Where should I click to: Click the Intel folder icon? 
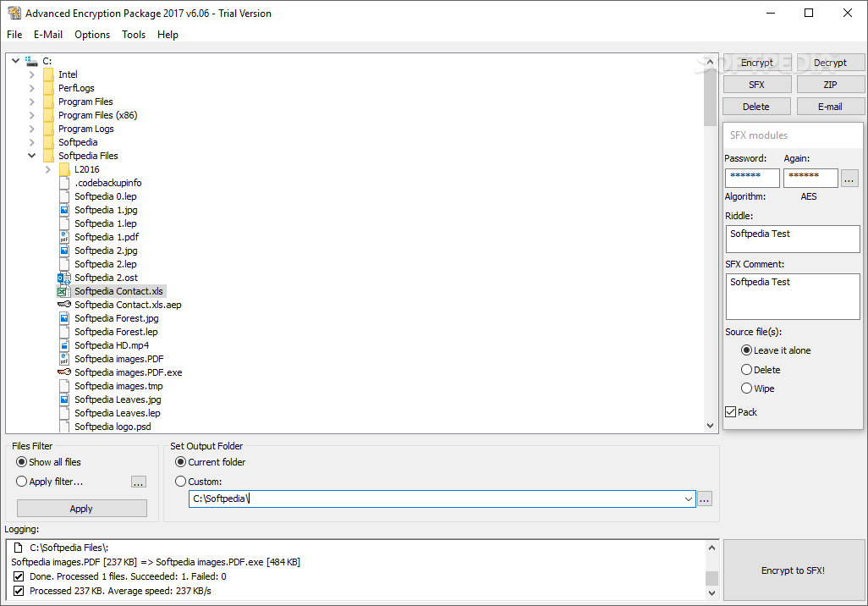point(49,74)
